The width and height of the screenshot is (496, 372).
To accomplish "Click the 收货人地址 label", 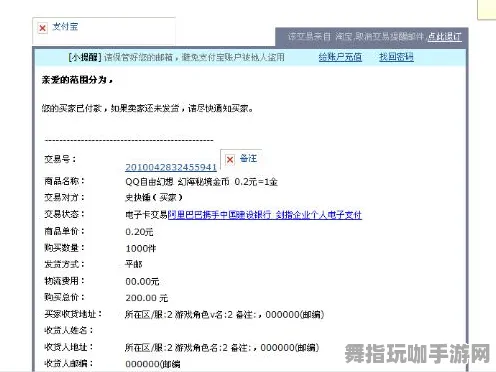I will (69, 347).
